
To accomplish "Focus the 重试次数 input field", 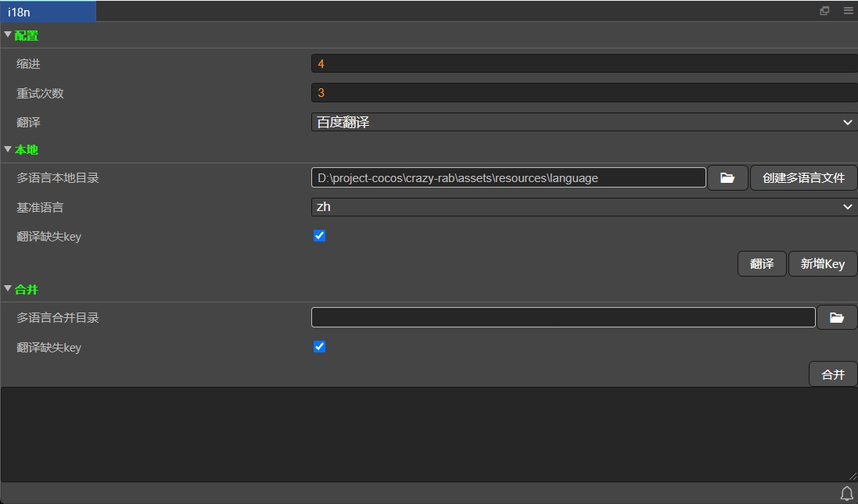I will coord(583,93).
